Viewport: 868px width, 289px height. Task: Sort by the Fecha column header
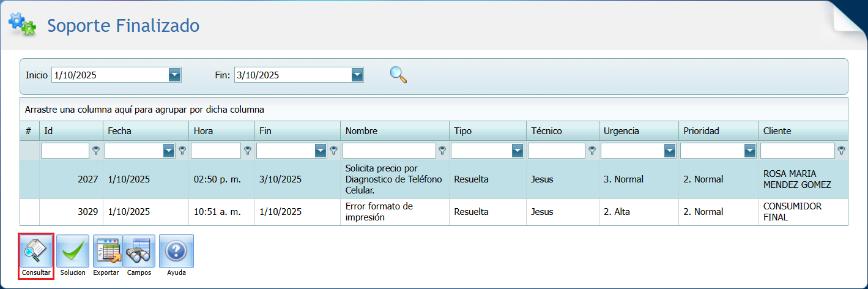pyautogui.click(x=146, y=131)
